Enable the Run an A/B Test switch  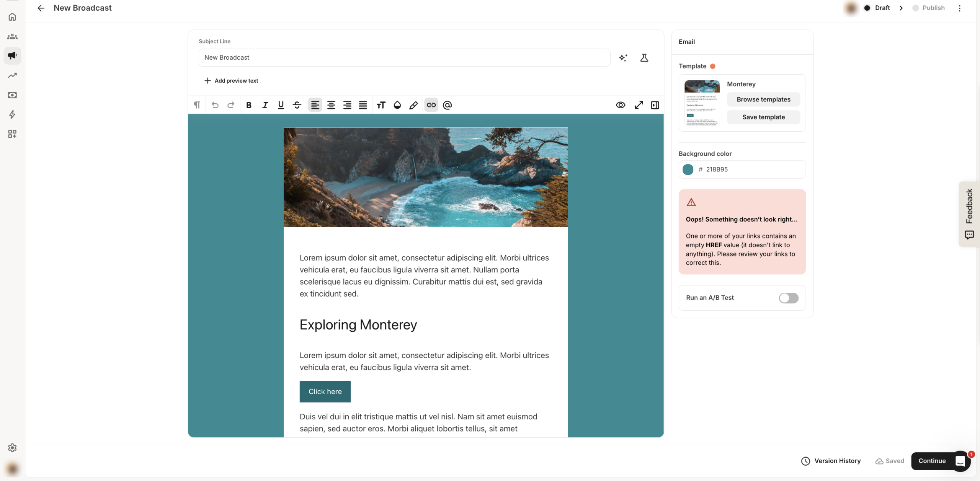tap(789, 298)
